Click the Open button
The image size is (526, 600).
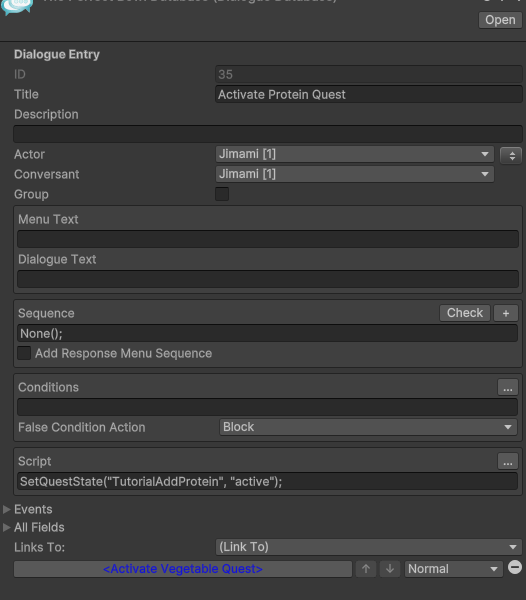tap(500, 20)
